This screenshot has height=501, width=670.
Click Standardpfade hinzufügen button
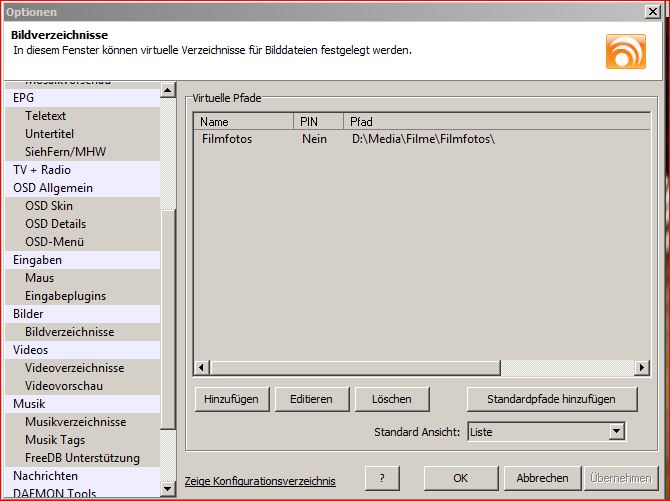click(x=552, y=399)
